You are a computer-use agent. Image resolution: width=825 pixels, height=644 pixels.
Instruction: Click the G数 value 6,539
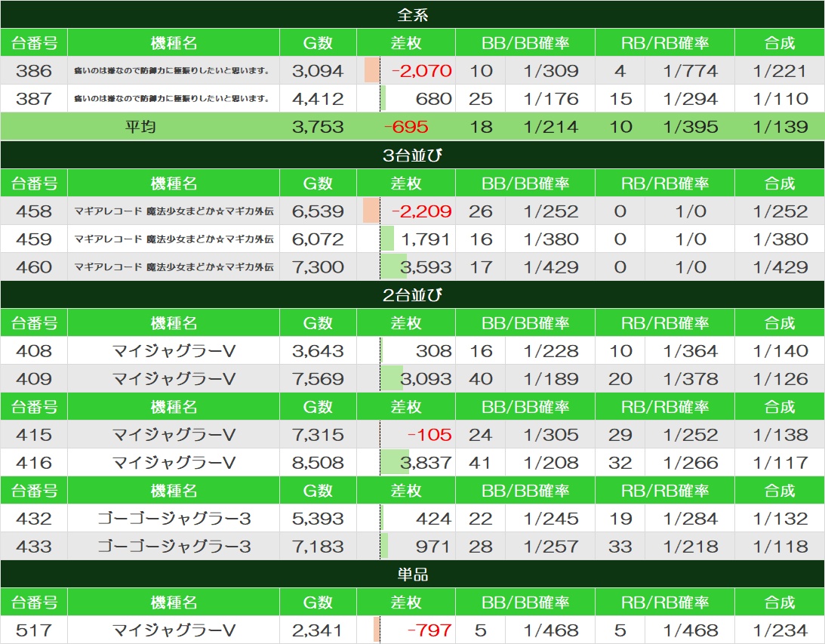(318, 211)
